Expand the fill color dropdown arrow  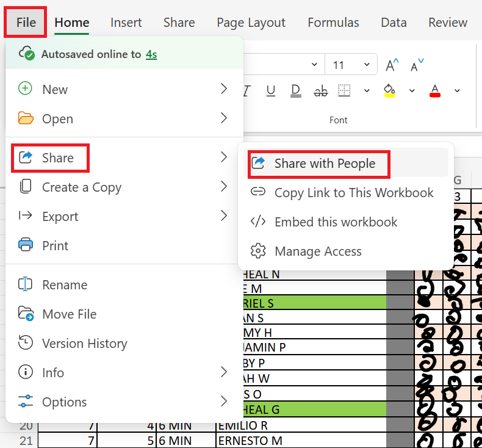coord(412,90)
